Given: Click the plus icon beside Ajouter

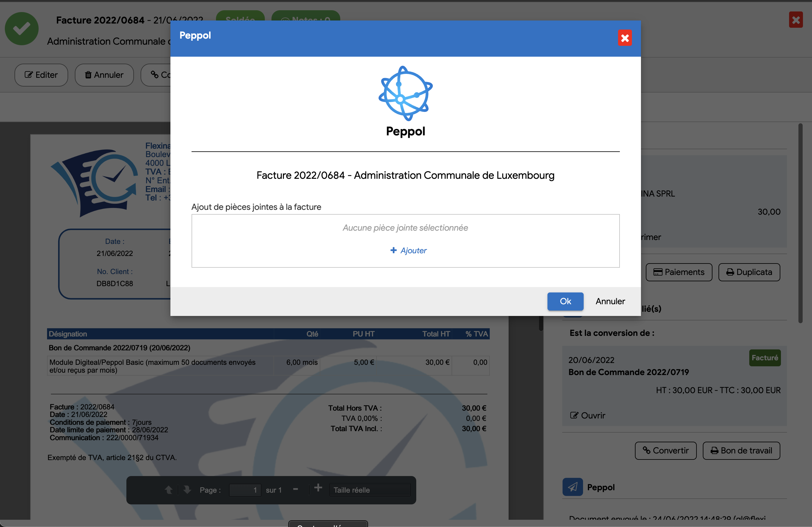Looking at the screenshot, I should coord(393,250).
